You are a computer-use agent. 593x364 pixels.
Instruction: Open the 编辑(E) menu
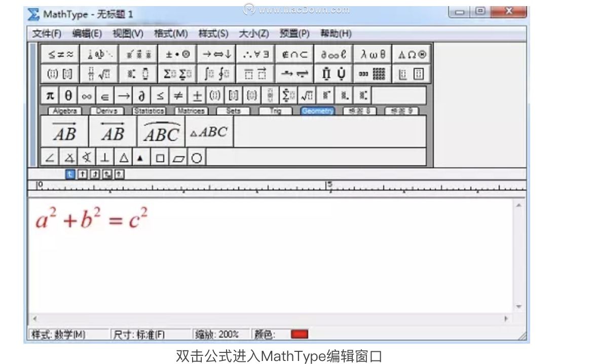(87, 33)
